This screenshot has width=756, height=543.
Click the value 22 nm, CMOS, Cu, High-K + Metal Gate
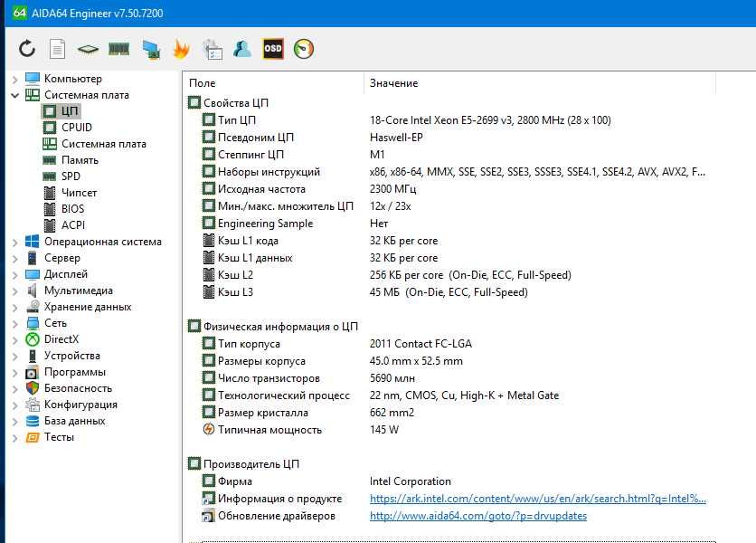[x=464, y=395]
